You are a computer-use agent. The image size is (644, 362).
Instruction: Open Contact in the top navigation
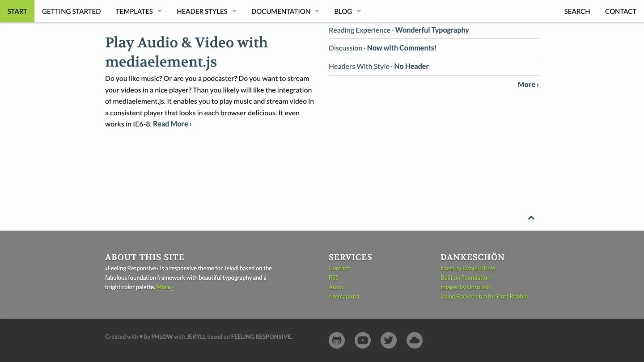click(x=620, y=11)
